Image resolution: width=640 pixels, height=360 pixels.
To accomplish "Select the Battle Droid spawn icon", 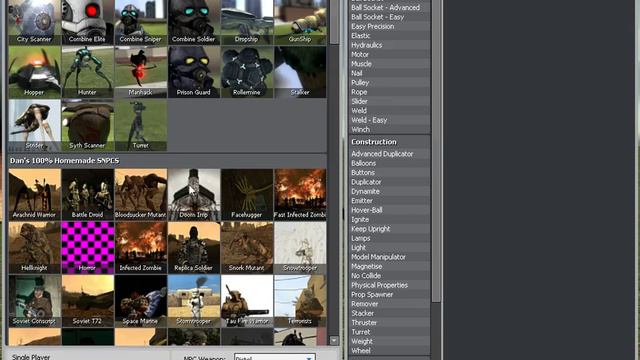I will click(x=87, y=195).
